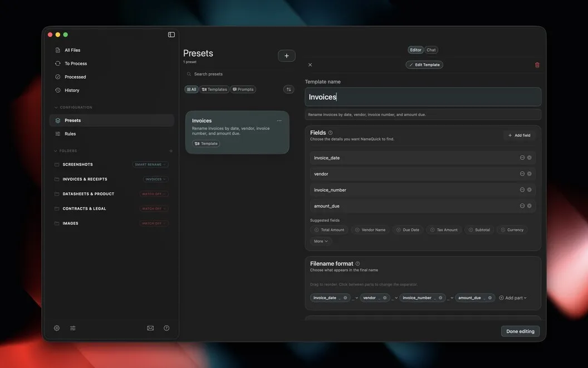Image resolution: width=588 pixels, height=368 pixels.
Task: Open the Processed list
Action: click(x=112, y=76)
